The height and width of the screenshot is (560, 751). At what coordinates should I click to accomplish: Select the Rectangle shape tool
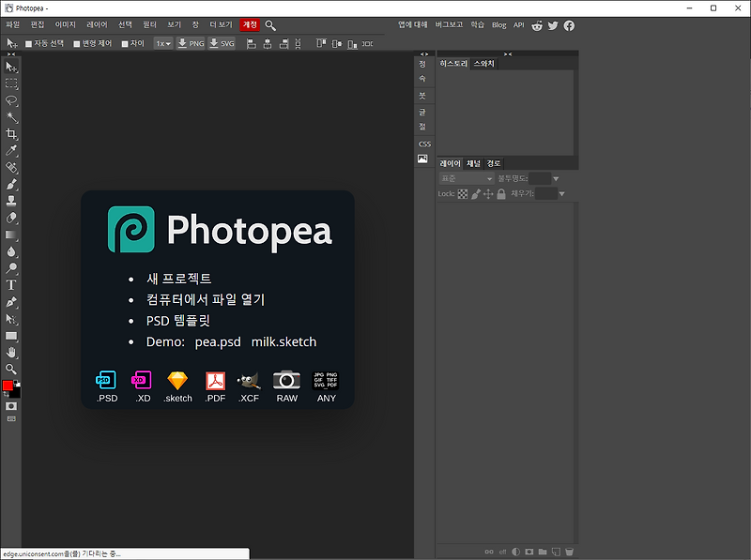click(11, 336)
